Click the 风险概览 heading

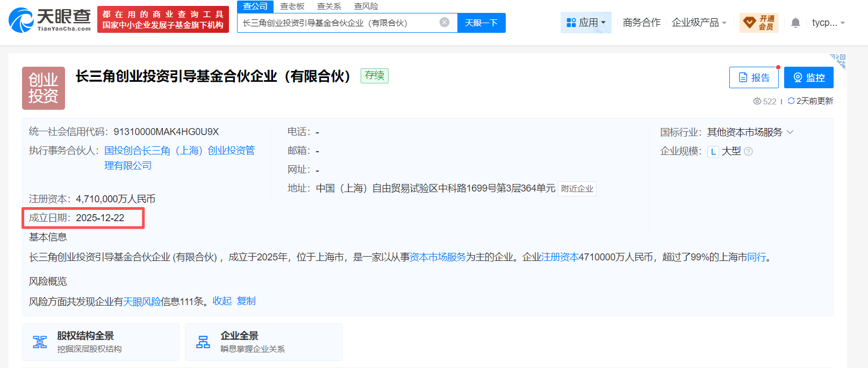point(48,281)
